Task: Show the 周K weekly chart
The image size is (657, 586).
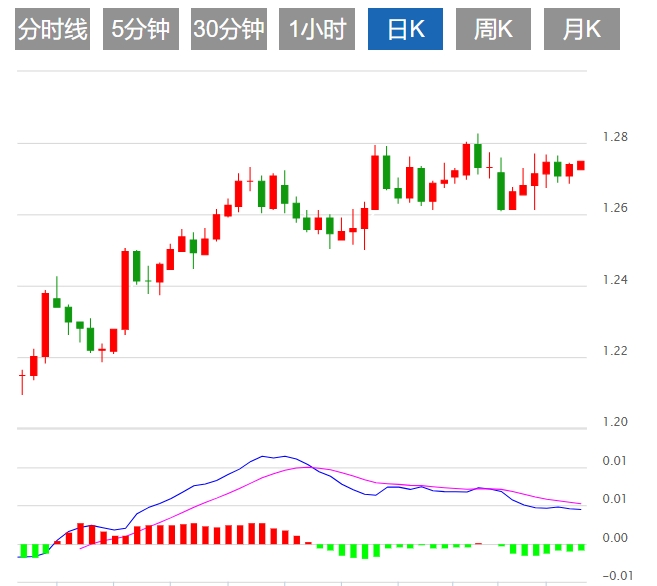Action: click(493, 30)
